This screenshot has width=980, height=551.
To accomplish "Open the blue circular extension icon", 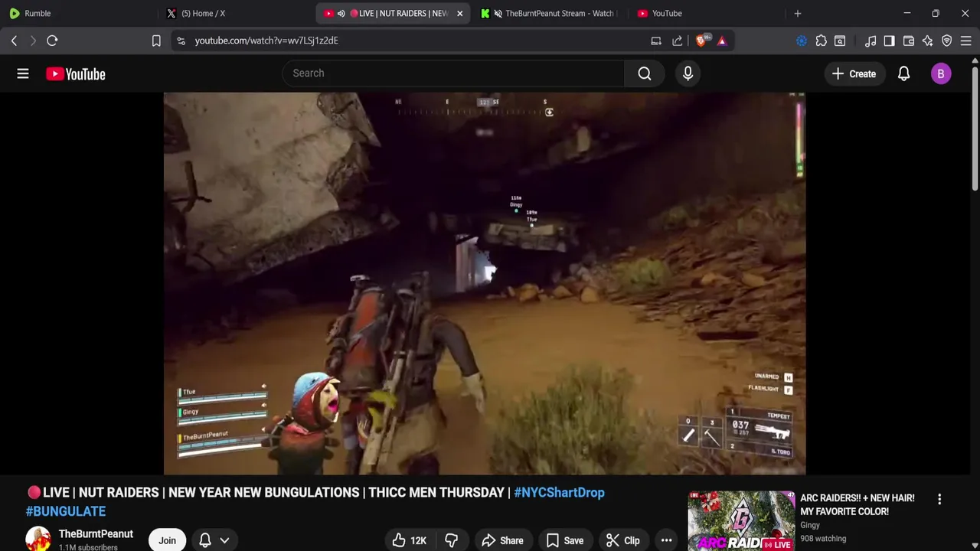I will coord(802,41).
